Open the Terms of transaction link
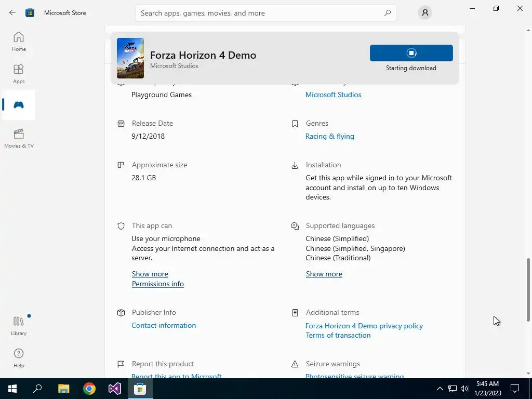Image resolution: width=532 pixels, height=399 pixels. [x=338, y=335]
